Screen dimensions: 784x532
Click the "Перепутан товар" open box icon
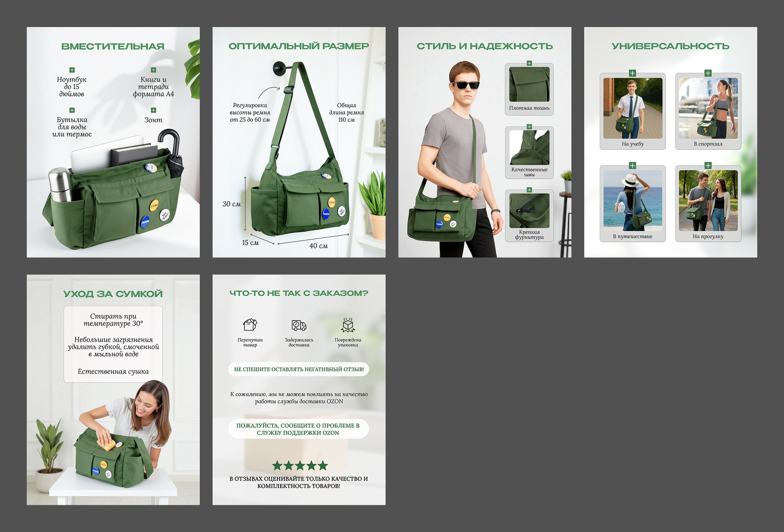[x=250, y=325]
